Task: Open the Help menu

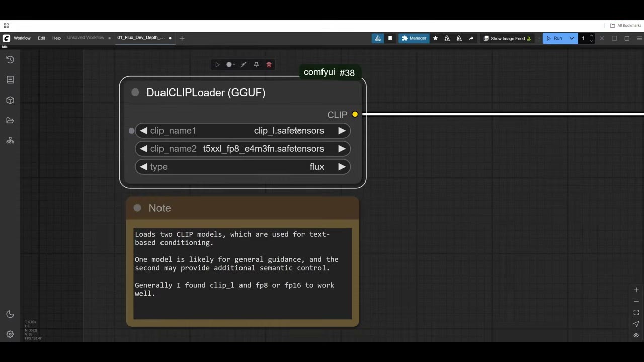Action: click(x=56, y=38)
